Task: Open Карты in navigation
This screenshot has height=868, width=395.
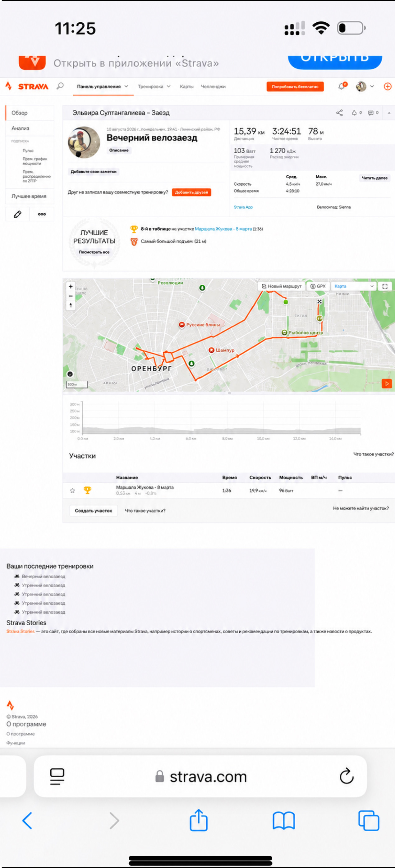Action: [x=186, y=86]
